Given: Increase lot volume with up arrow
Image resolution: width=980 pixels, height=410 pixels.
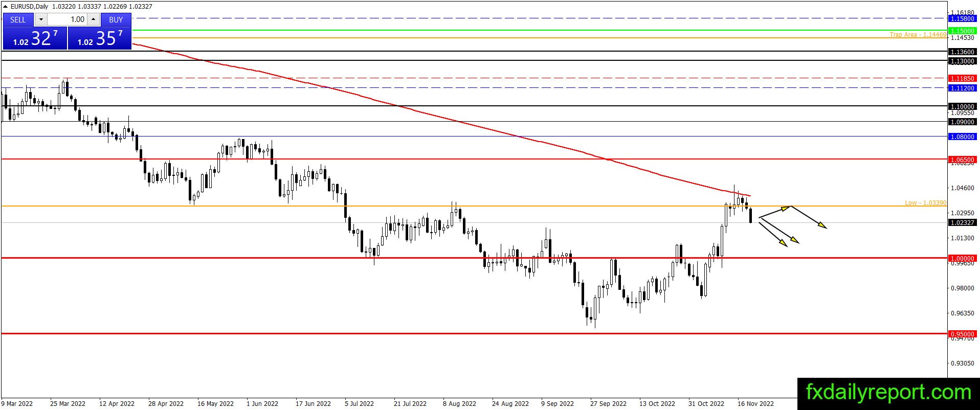Looking at the screenshot, I should (93, 19).
